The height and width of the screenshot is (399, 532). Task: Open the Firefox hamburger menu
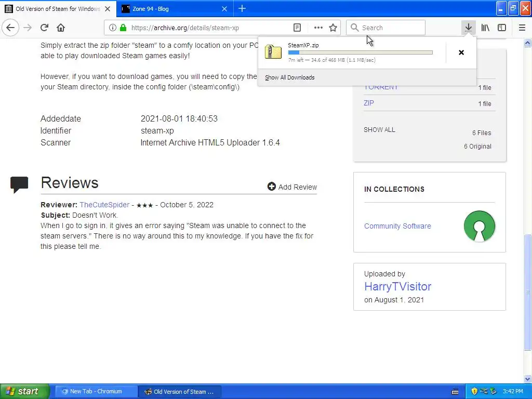point(522,28)
